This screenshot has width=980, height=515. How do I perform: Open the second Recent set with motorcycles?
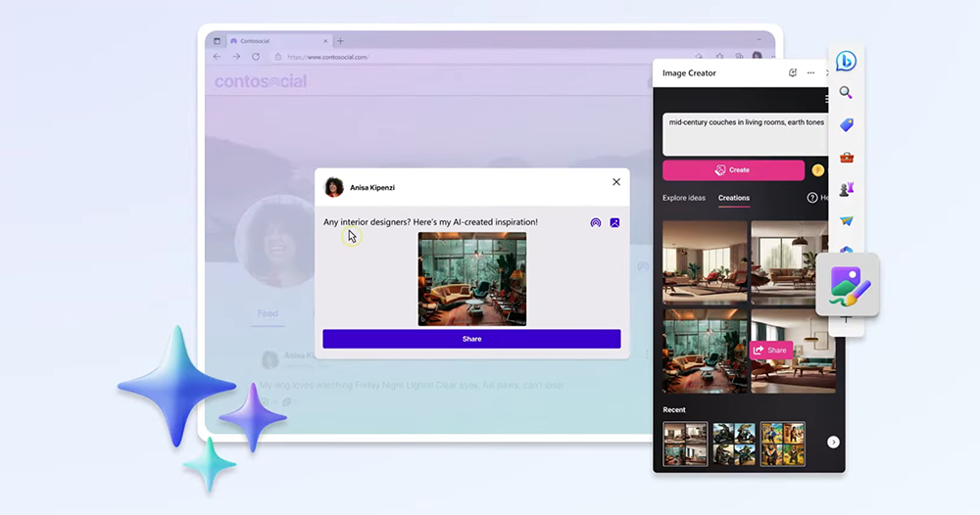pos(734,444)
